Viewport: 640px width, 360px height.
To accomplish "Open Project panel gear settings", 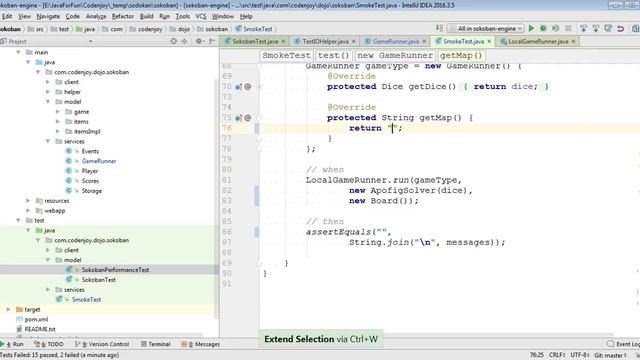I will tap(199, 41).
